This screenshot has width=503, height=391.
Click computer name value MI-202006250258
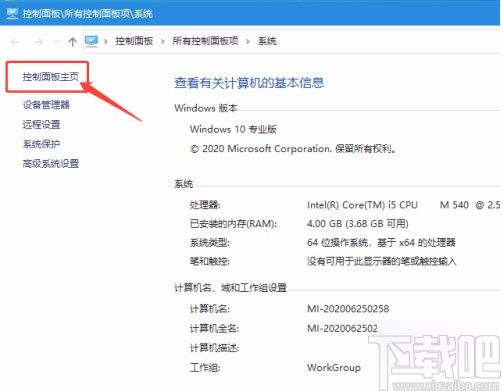(348, 309)
